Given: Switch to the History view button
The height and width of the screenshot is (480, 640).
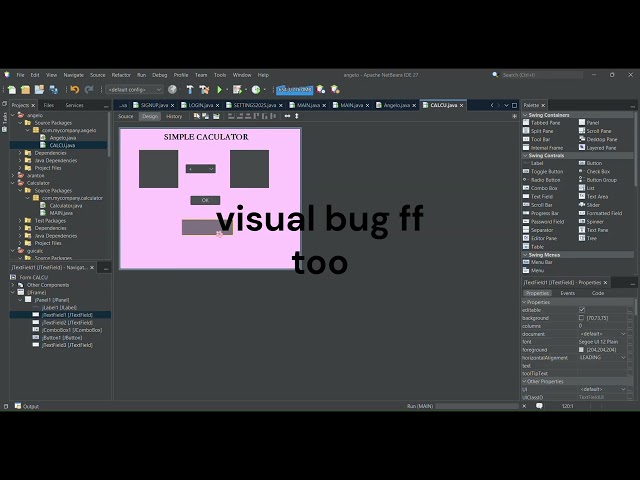Looking at the screenshot, I should coord(174,116).
